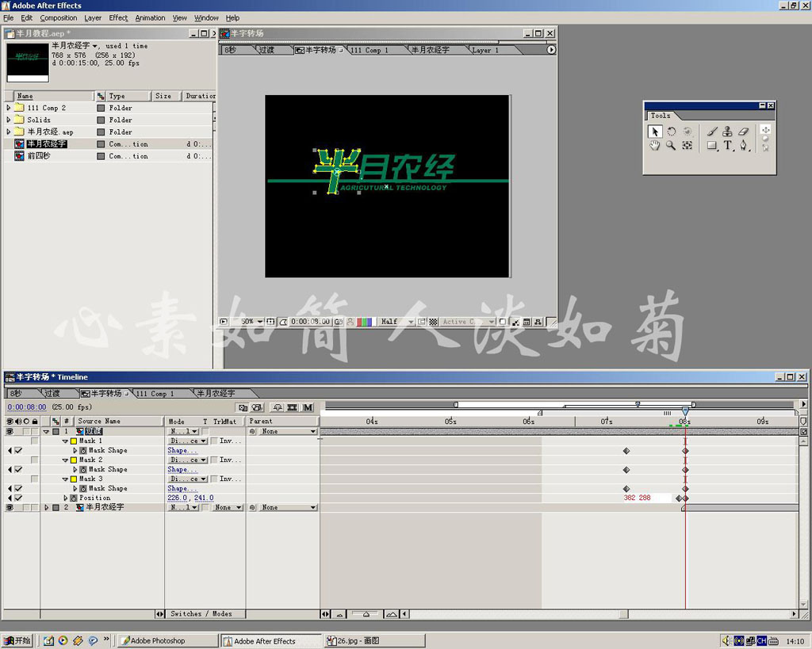Select the Brush tool
This screenshot has width=812, height=649.
[x=712, y=132]
